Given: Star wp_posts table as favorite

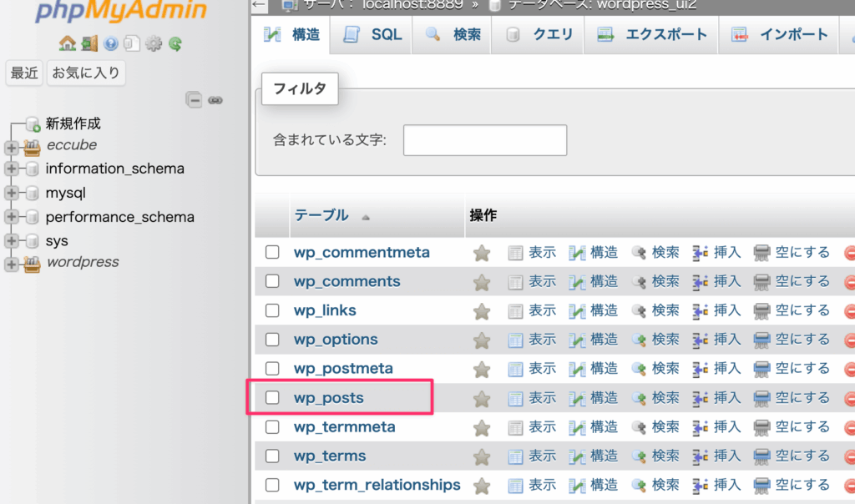Looking at the screenshot, I should (x=482, y=399).
